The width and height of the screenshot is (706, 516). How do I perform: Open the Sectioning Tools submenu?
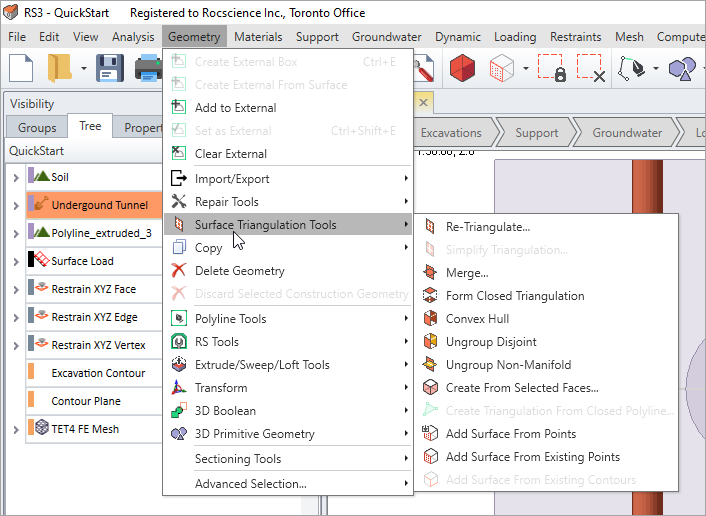(288, 458)
